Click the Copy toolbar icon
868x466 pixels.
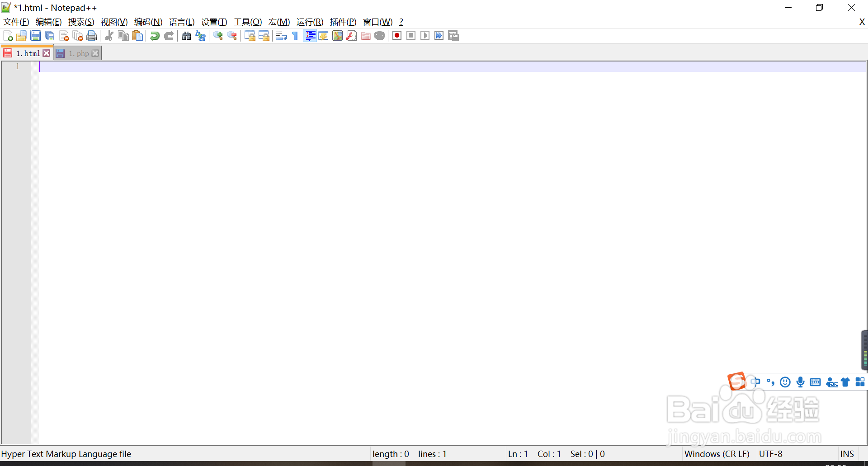123,36
